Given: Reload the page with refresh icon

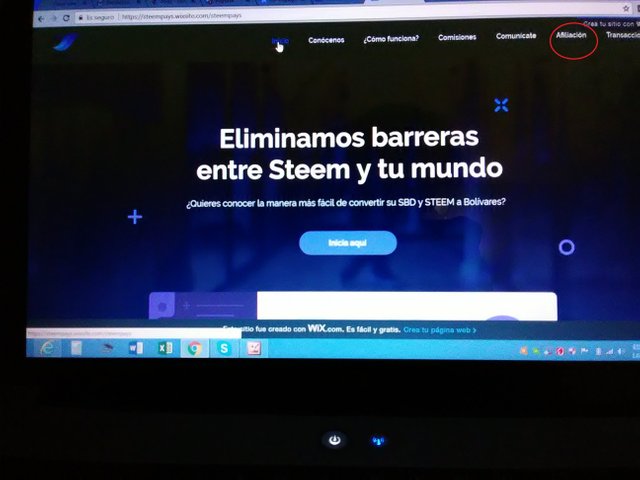Looking at the screenshot, I should [x=66, y=18].
